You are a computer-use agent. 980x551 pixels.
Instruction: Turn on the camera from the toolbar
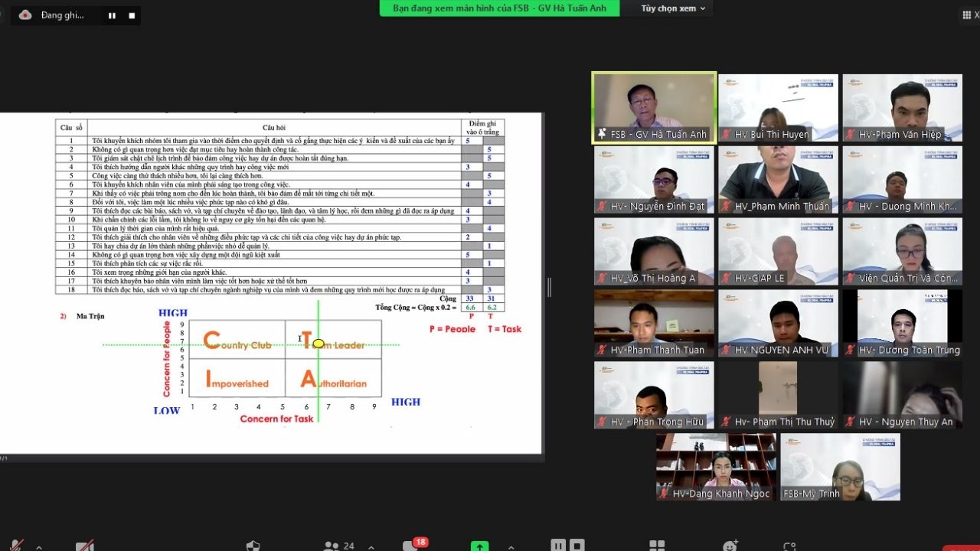pos(85,546)
